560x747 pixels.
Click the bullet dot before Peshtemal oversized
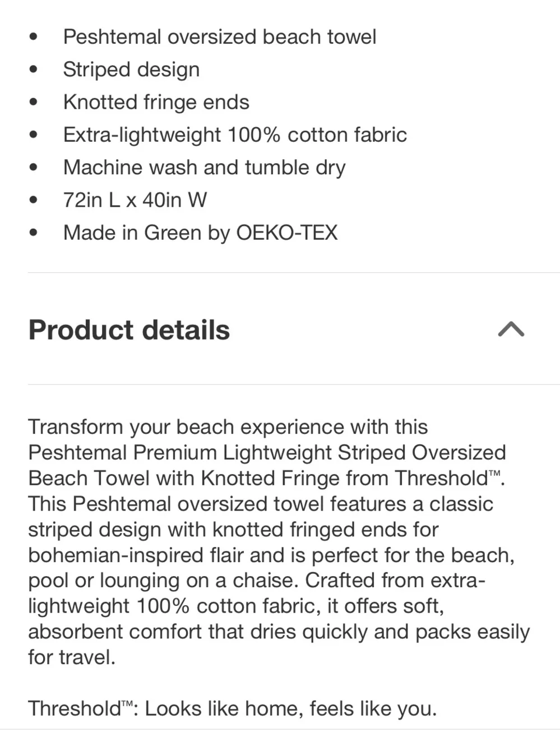tap(34, 37)
